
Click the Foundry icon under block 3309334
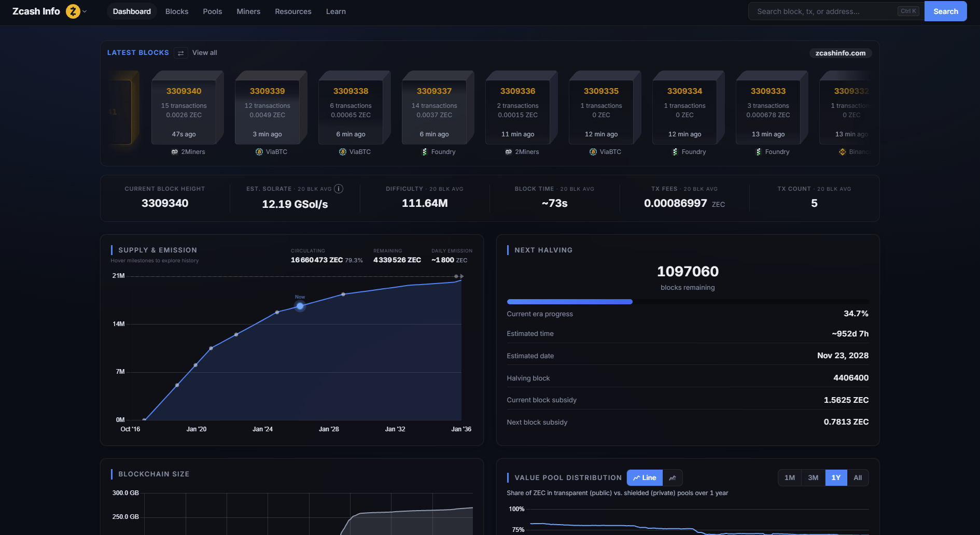pyautogui.click(x=675, y=152)
